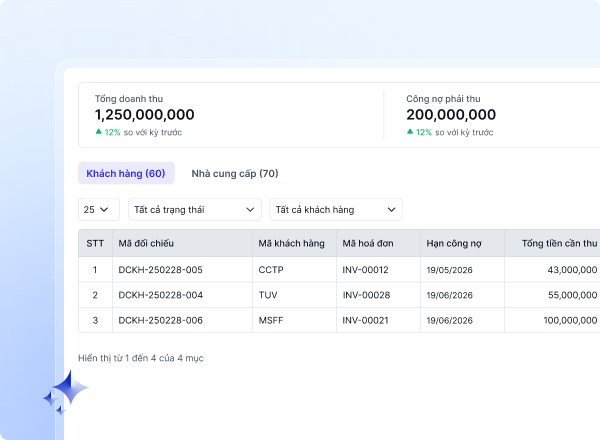Screen dimensions: 600x440
Task: Click the Công nợ phải thu value 200,000,000
Action: 451,114
